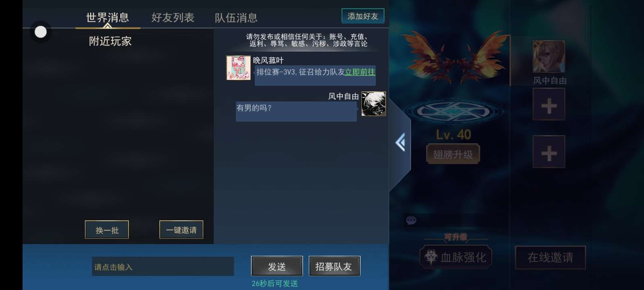Image resolution: width=644 pixels, height=290 pixels.
Task: Switch to 好友列表 tab
Action: (x=173, y=17)
